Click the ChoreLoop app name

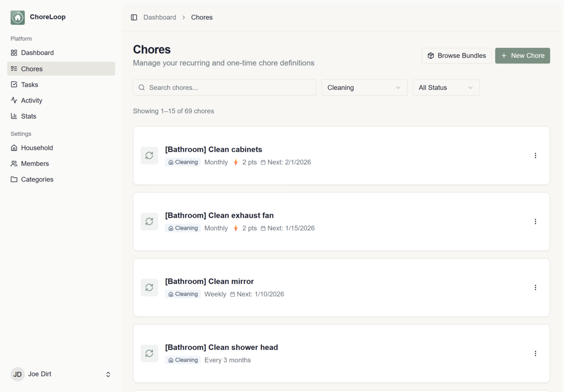pos(47,17)
